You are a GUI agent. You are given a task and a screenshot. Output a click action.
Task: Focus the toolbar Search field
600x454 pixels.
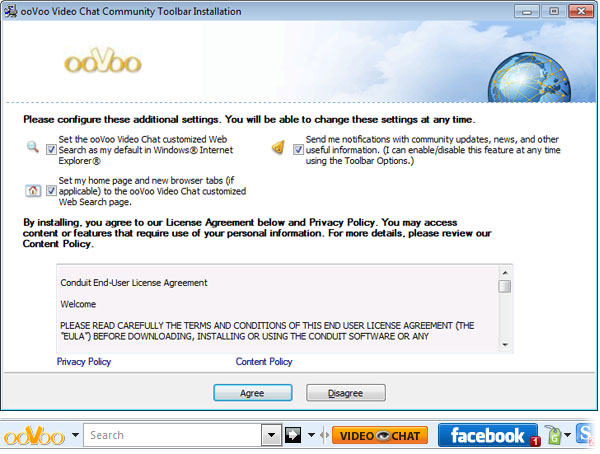coord(173,435)
